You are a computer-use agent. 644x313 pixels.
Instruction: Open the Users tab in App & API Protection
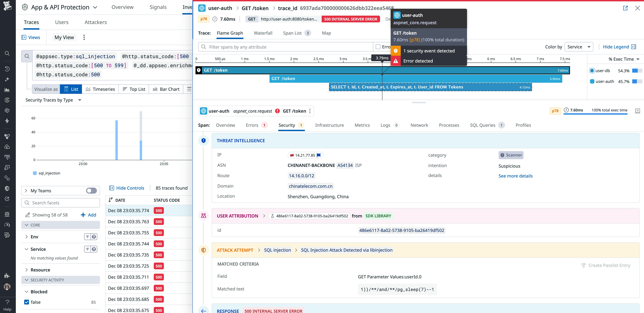coord(62,22)
